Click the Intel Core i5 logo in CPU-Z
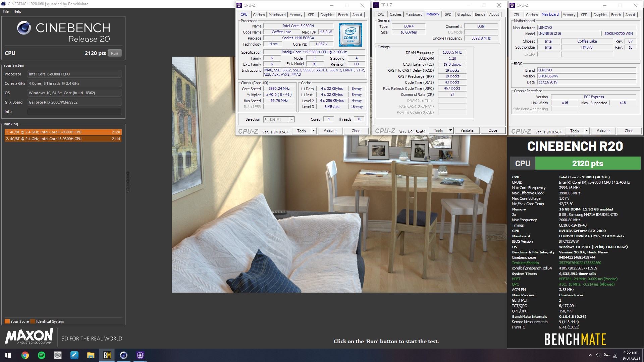The height and width of the screenshot is (362, 644). (x=351, y=35)
